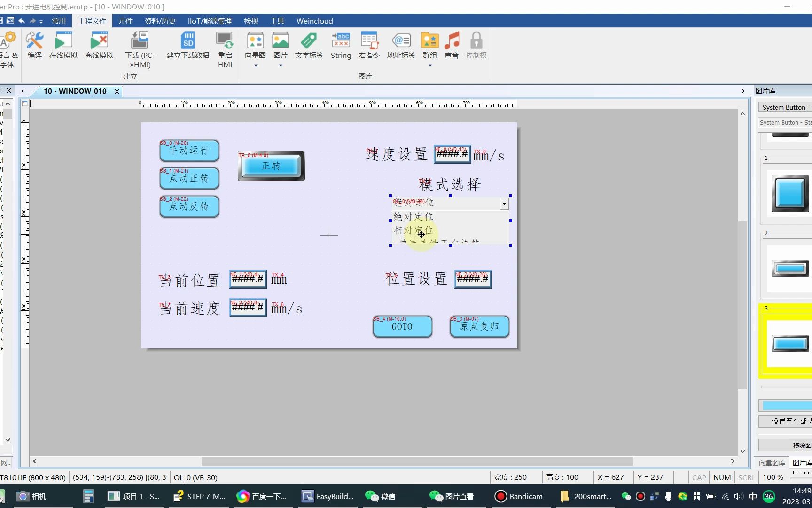Image resolution: width=812 pixels, height=508 pixels.
Task: Open the 常用 ribbon tab
Action: (59, 21)
